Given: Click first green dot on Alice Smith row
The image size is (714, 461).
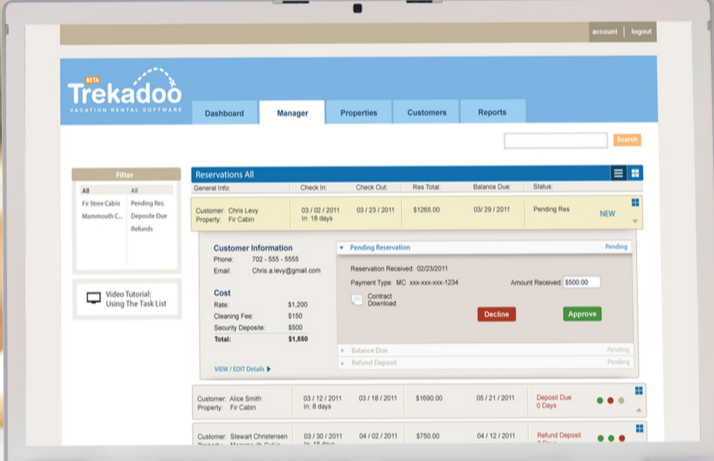Looking at the screenshot, I should [x=600, y=401].
